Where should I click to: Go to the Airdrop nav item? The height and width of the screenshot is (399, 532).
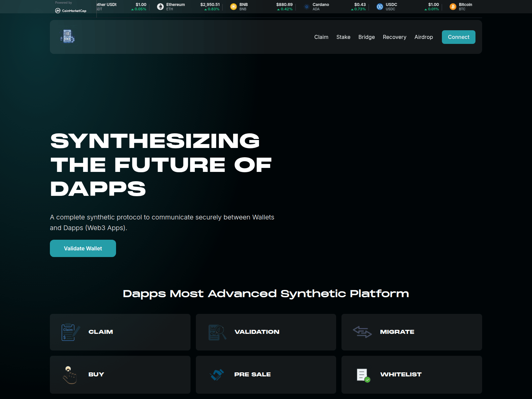[x=424, y=37]
